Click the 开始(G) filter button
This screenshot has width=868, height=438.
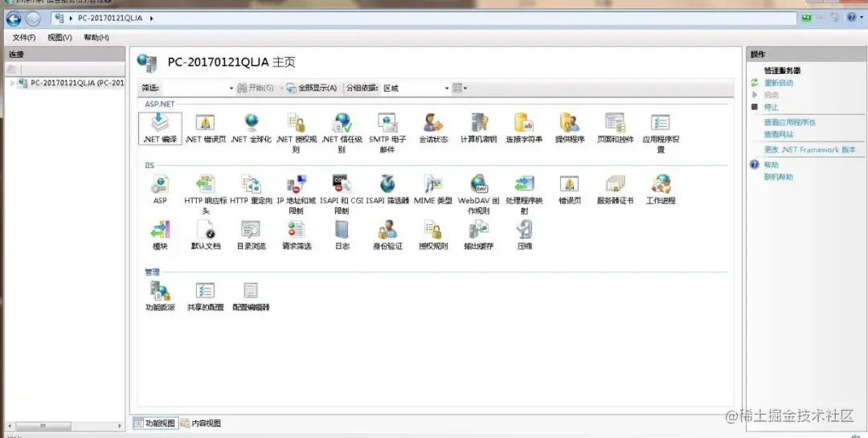click(x=256, y=88)
